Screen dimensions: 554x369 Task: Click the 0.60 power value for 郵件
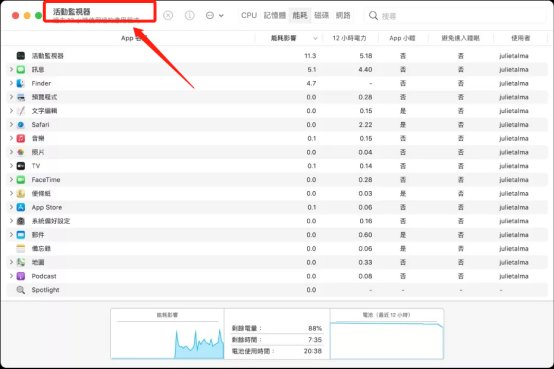365,235
